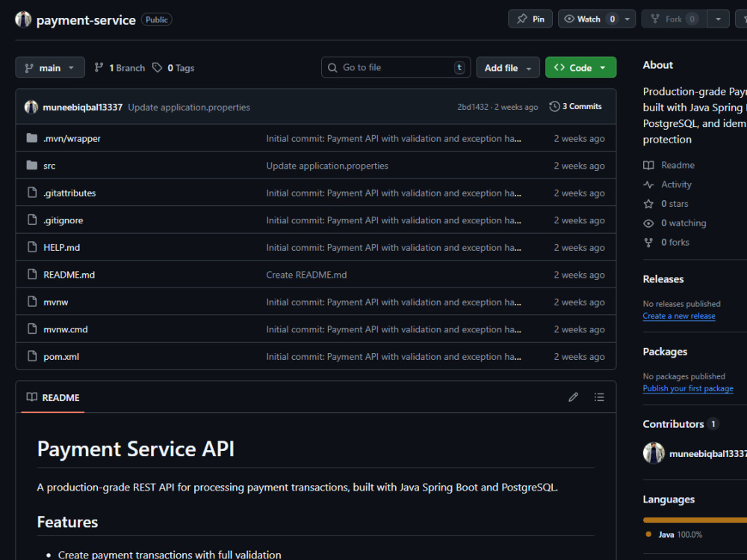Viewport: 747px width, 560px height.
Task: Edit the README with the pencil icon
Action: 573,397
